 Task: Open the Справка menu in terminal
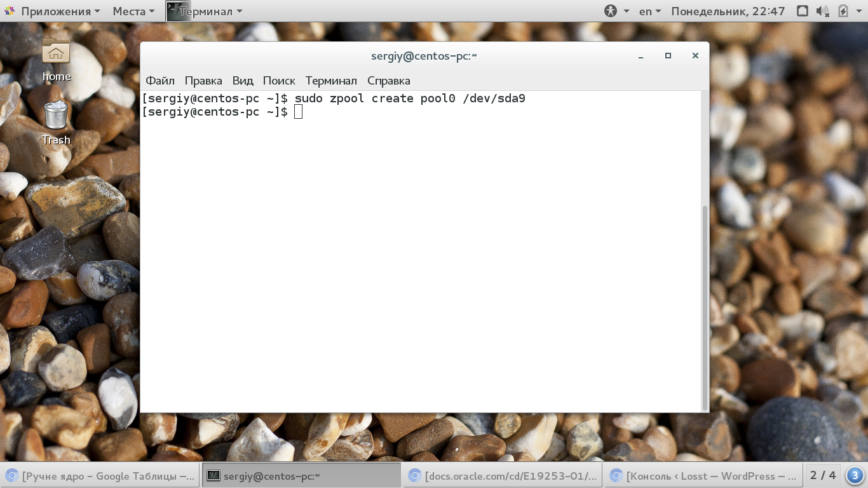(x=389, y=81)
